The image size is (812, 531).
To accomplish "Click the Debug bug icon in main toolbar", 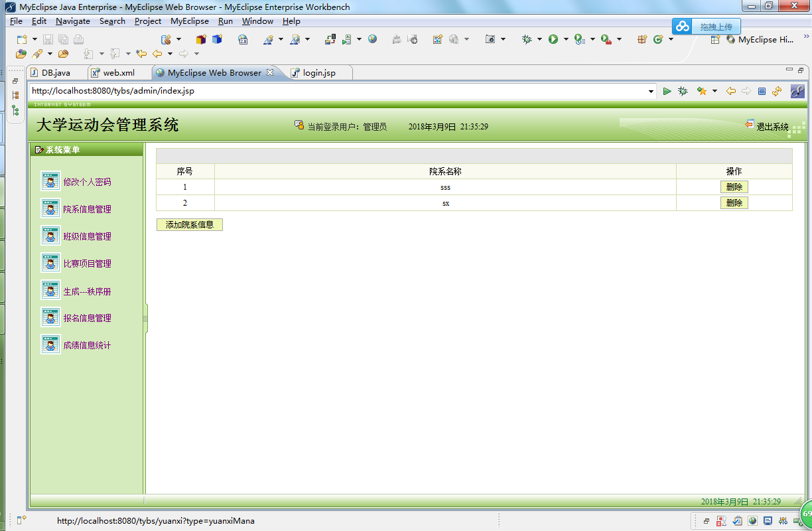I will pyautogui.click(x=527, y=40).
